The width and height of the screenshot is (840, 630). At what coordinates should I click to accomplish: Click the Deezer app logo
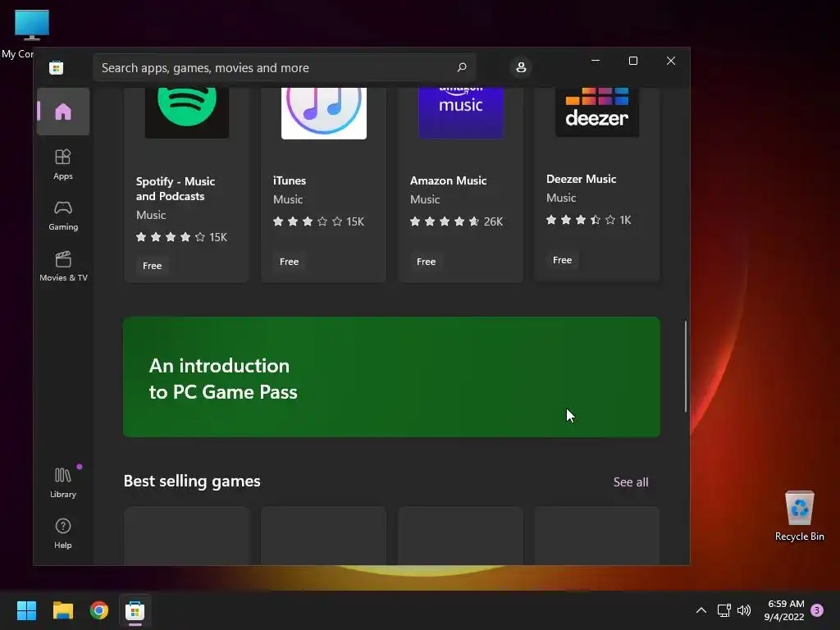point(597,112)
